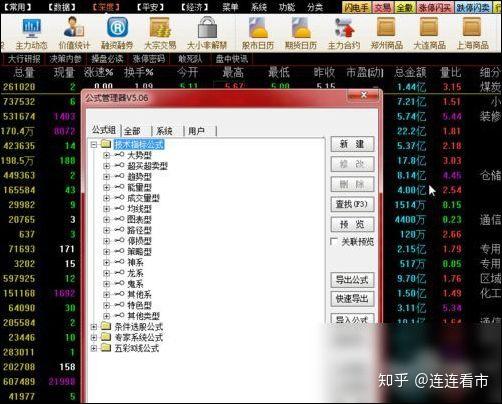Click the key icon beside 大势型

coord(120,155)
